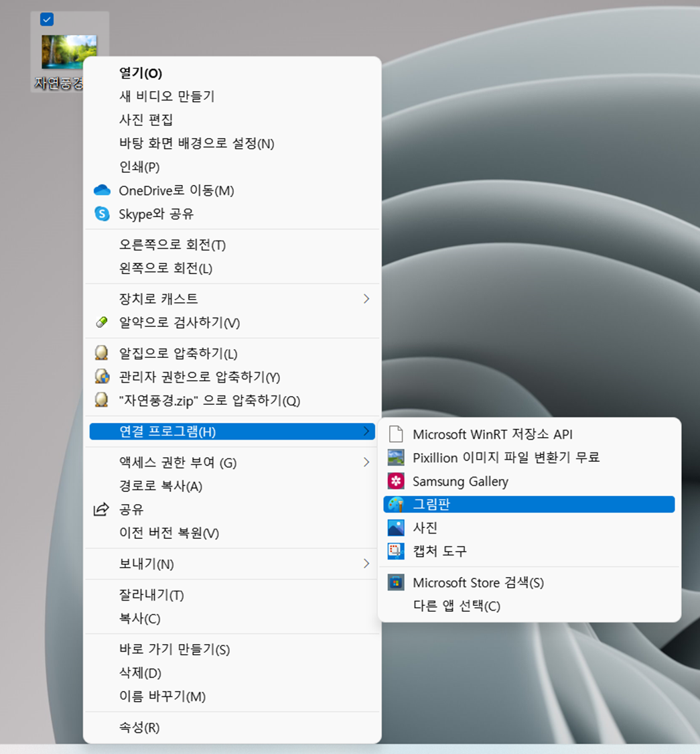Expand 보내기(N) submenu arrow
This screenshot has height=754, width=700.
(366, 563)
